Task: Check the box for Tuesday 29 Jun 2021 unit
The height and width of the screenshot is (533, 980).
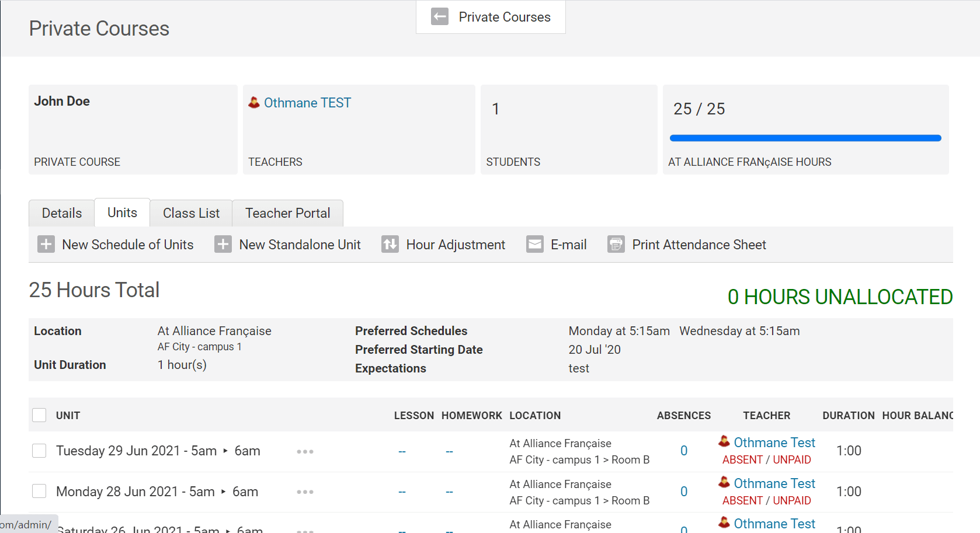Action: (39, 451)
